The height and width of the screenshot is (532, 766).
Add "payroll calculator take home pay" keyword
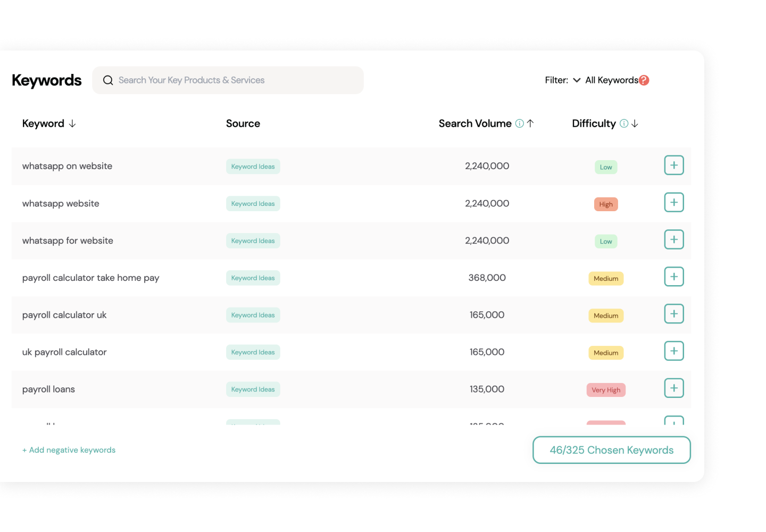674,277
